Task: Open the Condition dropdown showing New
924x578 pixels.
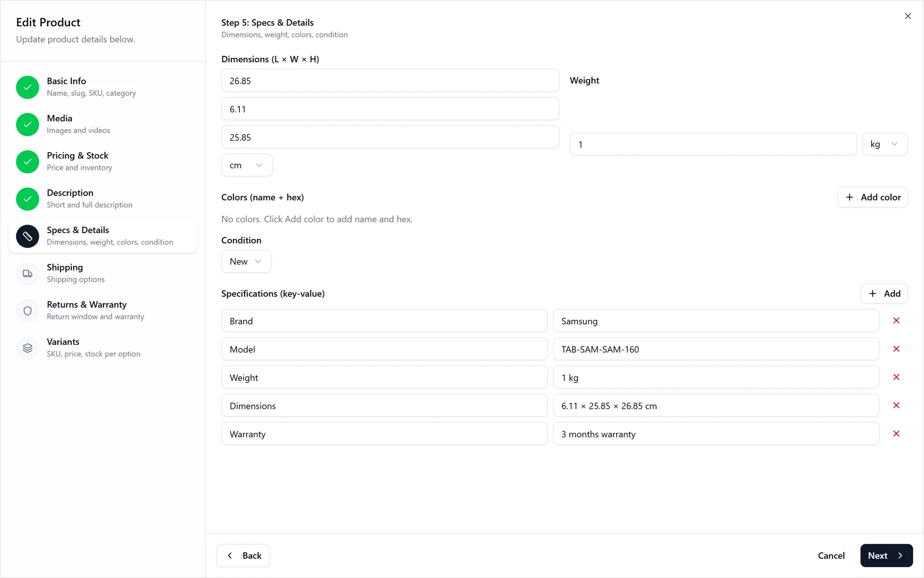Action: pos(246,262)
